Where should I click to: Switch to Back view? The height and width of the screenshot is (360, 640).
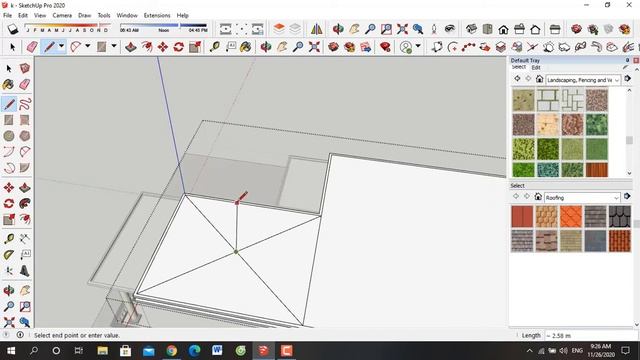535,29
